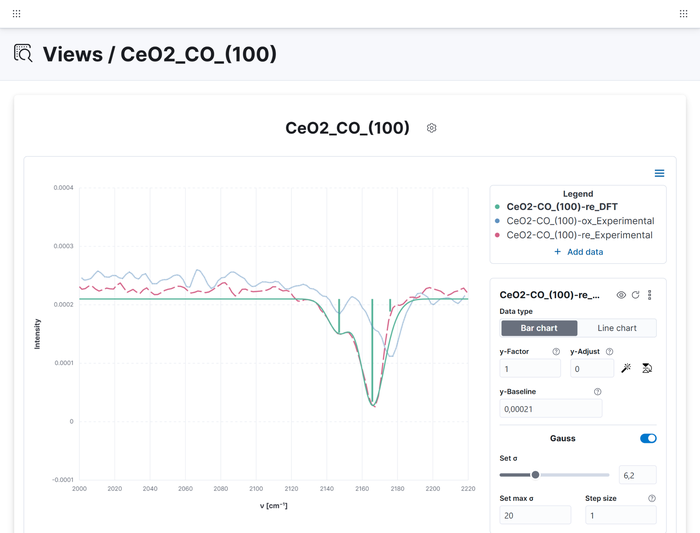Screen dimensions: 700x533
Task: Click the Intensity axis label
Action: [x=38, y=333]
